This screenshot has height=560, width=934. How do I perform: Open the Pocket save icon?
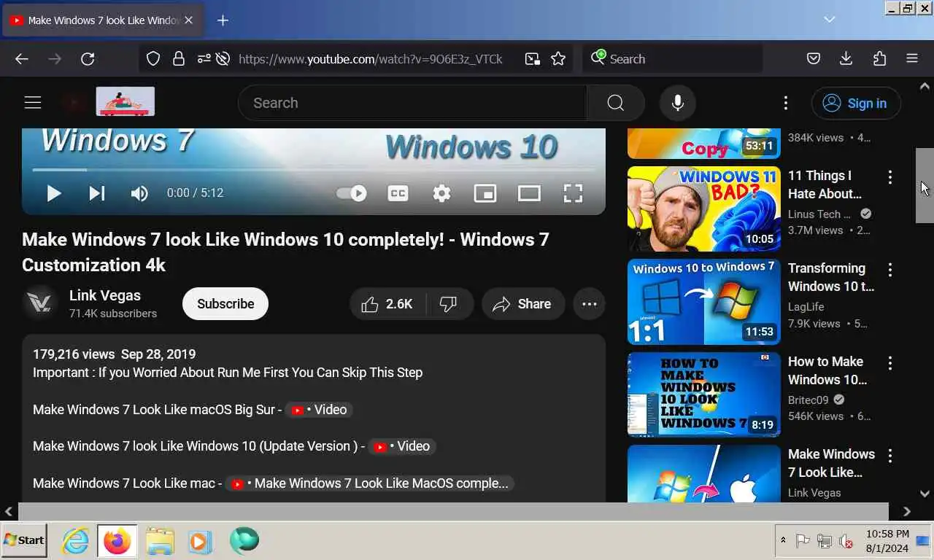[x=814, y=59]
